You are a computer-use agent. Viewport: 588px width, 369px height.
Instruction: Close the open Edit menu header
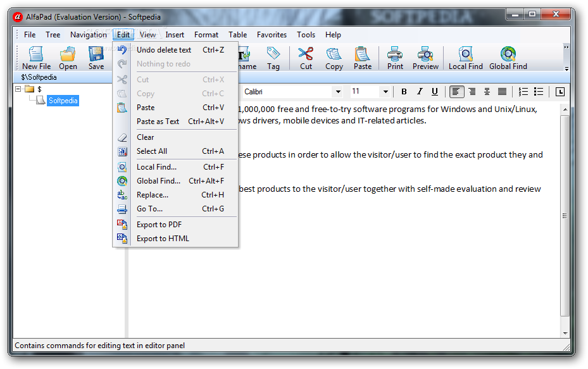123,35
